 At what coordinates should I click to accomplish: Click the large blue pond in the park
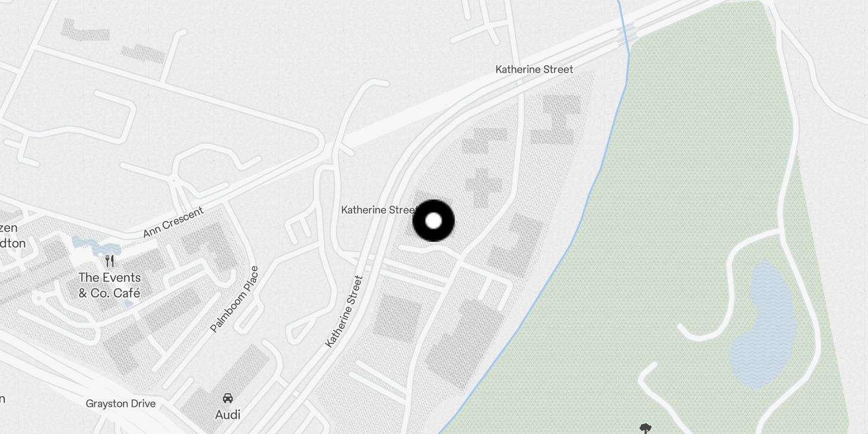(x=762, y=325)
